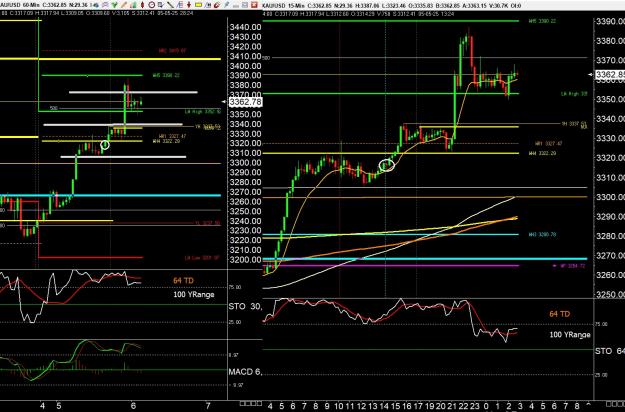
Task: Click date label 6 on 60-Min time axis
Action: coord(133,406)
